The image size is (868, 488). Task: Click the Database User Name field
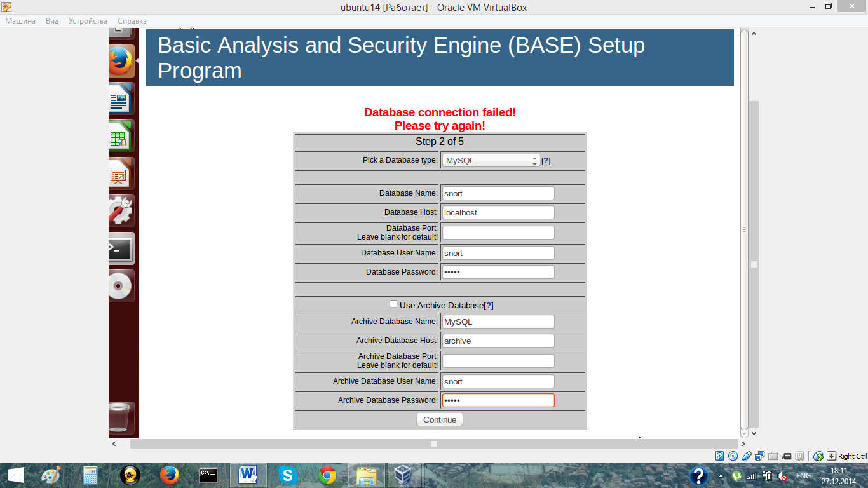pos(498,253)
